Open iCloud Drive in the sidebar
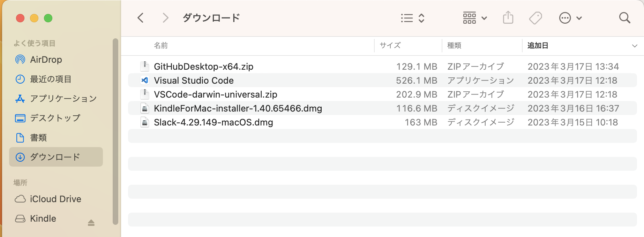644x237 pixels. coord(56,199)
